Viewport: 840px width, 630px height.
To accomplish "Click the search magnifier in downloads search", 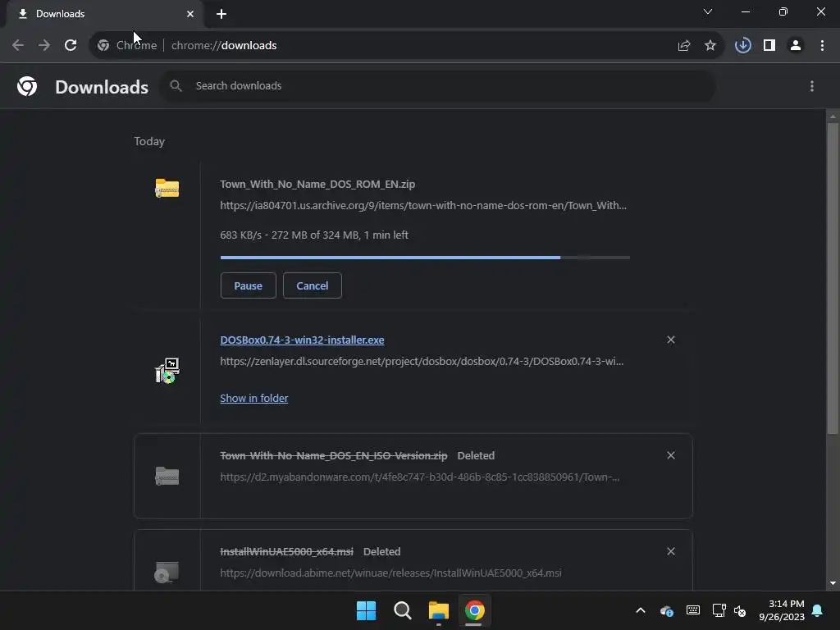I will 176,85.
